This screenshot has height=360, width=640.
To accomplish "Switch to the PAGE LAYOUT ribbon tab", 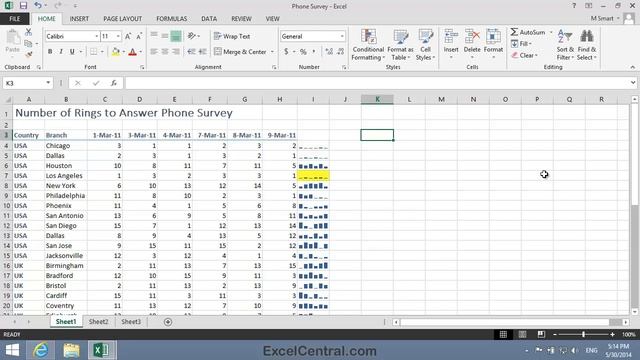I will pyautogui.click(x=122, y=19).
